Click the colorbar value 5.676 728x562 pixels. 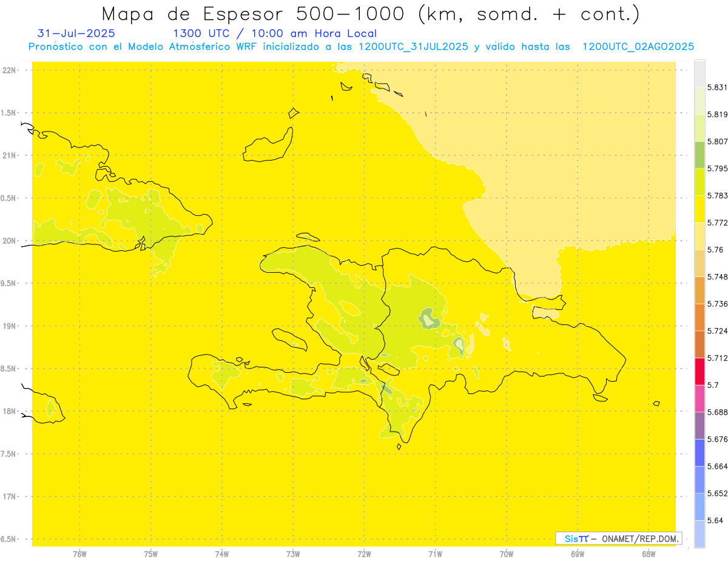coord(718,439)
